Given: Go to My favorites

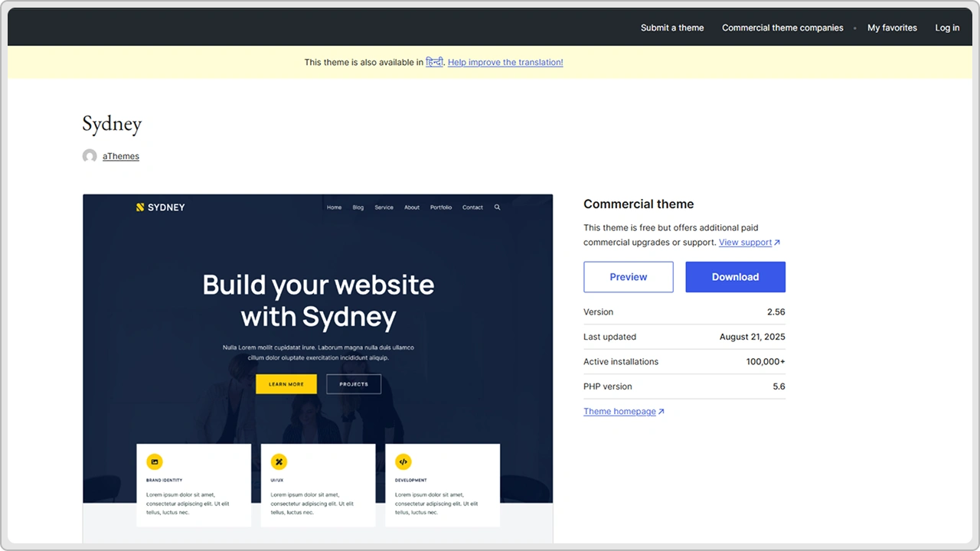Looking at the screenshot, I should 892,28.
